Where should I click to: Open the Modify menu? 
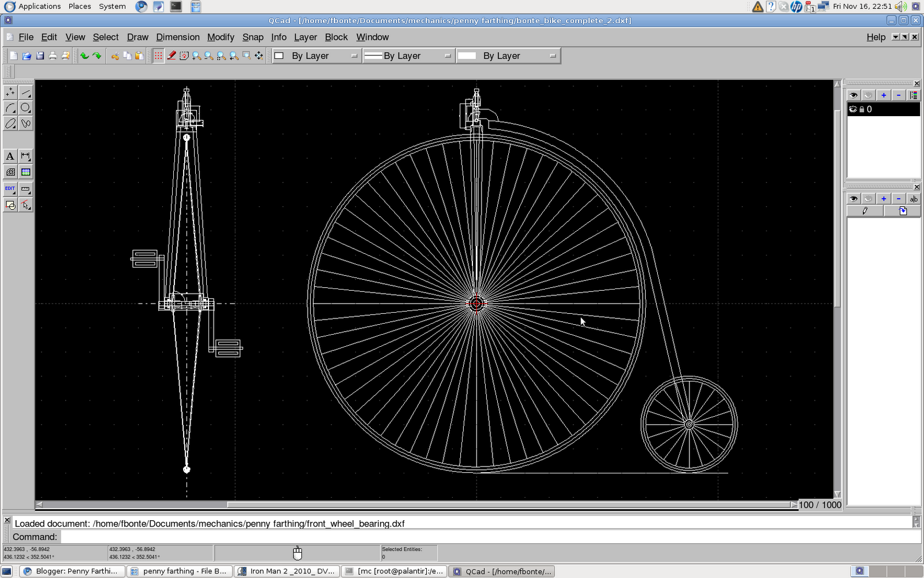(221, 37)
